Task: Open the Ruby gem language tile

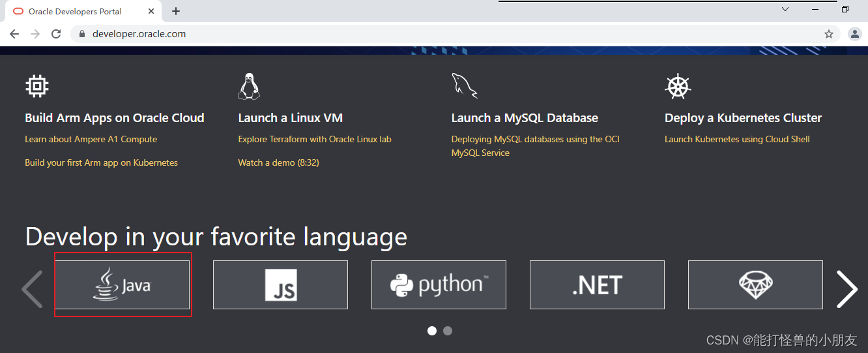Action: coord(755,285)
